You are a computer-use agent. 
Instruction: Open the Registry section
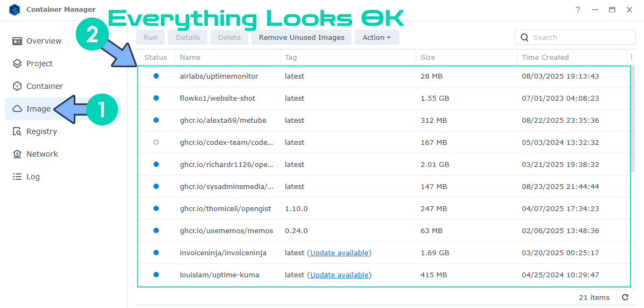62,131
